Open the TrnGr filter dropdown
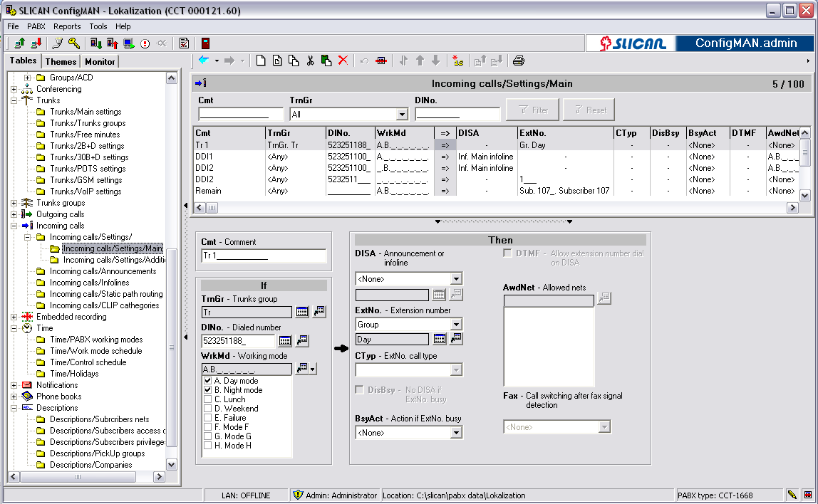Screen dimensions: 818x504 402,115
